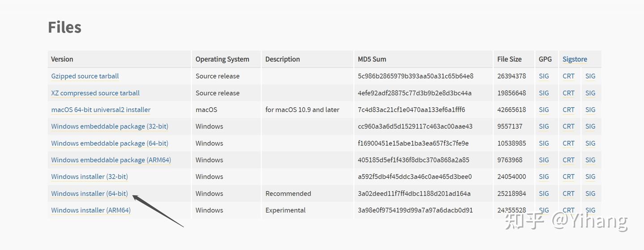The width and height of the screenshot is (644, 250).
Task: Open Sigstore SIG for XZ source tarball
Action: tap(590, 93)
